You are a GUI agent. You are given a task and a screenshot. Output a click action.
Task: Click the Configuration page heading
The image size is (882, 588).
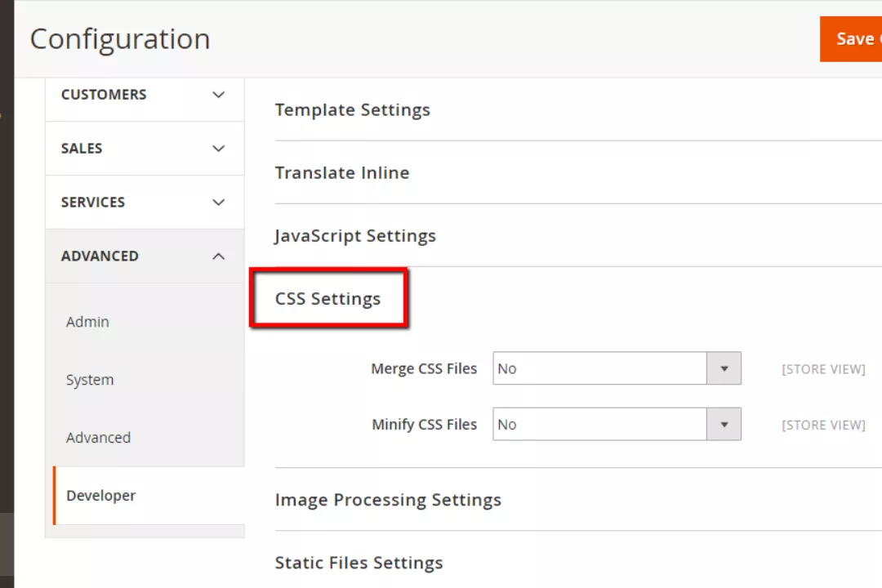tap(120, 39)
